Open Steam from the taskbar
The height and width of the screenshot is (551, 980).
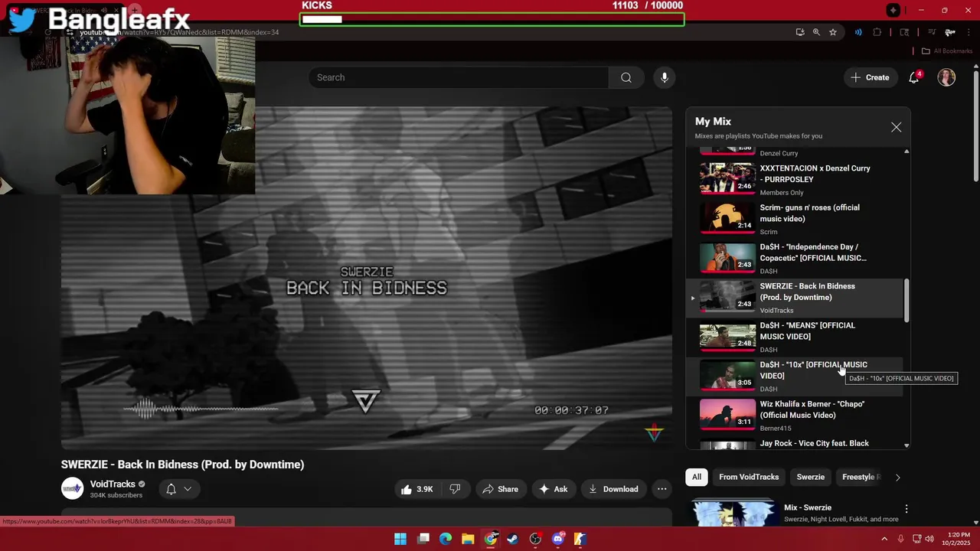coord(513,539)
